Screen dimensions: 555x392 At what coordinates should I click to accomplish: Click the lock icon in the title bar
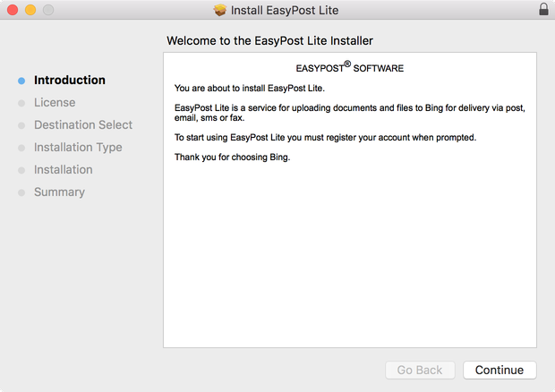543,10
